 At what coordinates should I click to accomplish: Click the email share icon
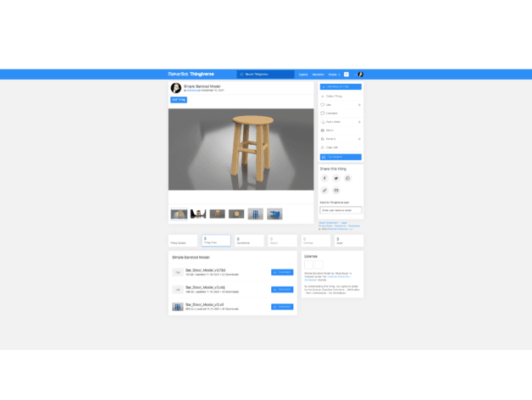click(336, 191)
